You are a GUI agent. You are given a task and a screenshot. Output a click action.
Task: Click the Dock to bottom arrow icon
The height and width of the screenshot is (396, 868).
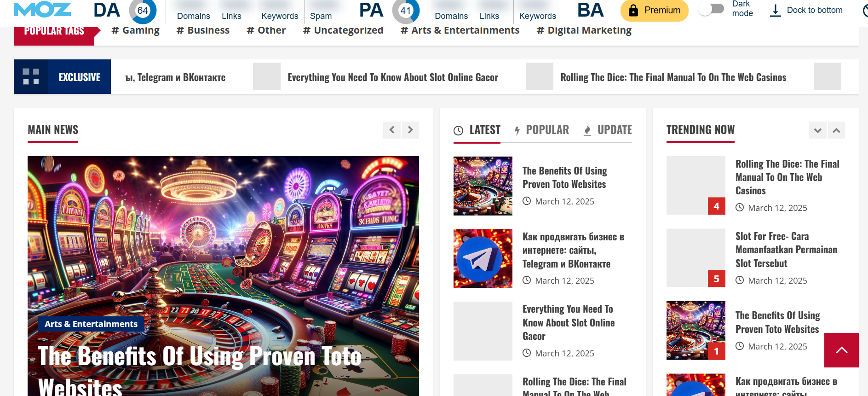point(776,10)
